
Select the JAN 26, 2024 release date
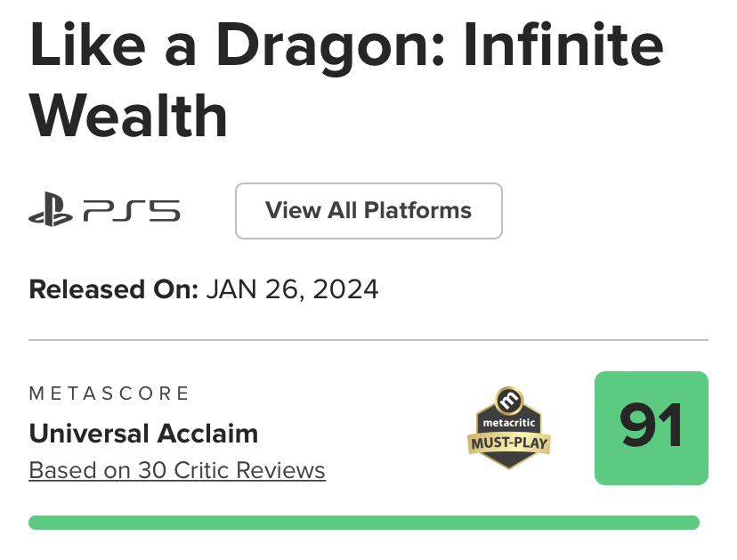pos(292,289)
